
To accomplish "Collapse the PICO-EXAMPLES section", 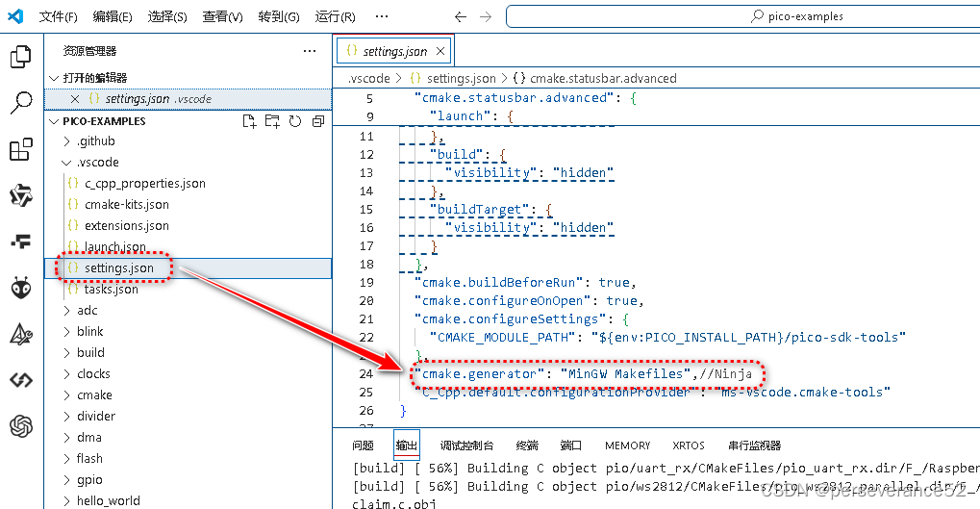I will point(55,121).
